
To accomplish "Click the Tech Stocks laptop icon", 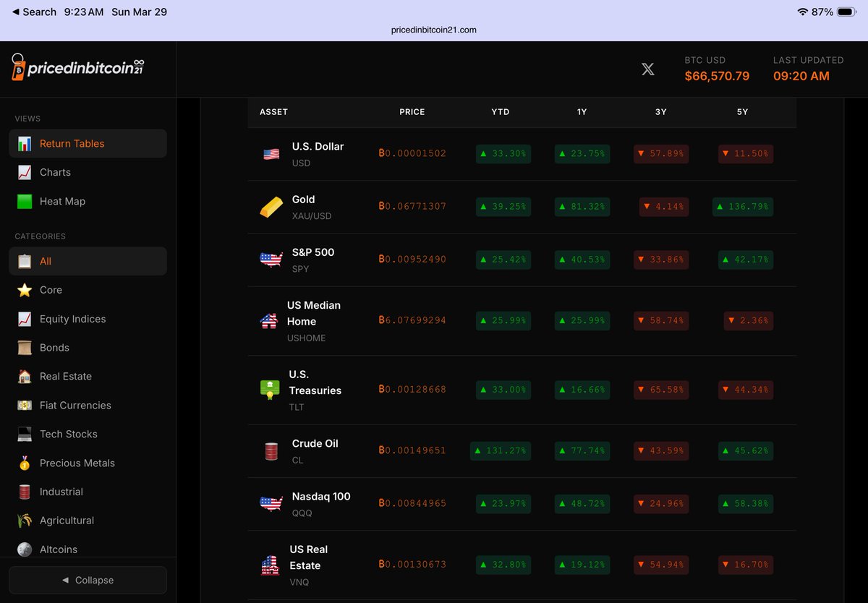I will (25, 434).
